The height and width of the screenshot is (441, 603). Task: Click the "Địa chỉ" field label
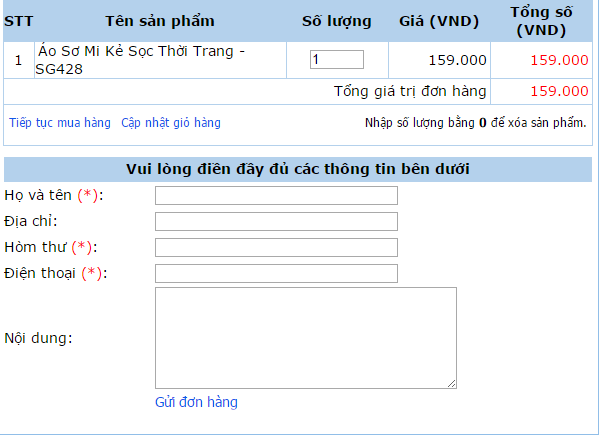point(31,221)
